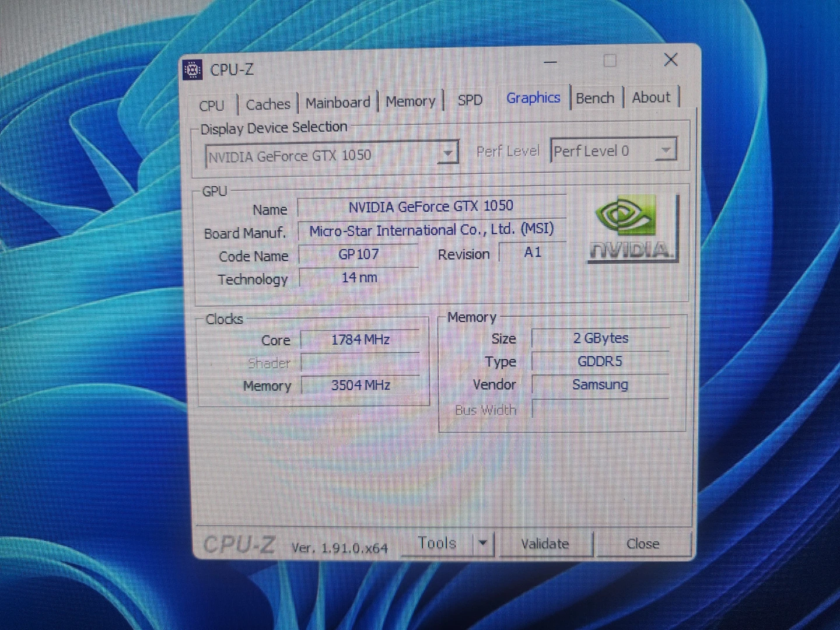The width and height of the screenshot is (840, 630).
Task: Click the Board Manuf. field showing MSI
Action: 431,230
